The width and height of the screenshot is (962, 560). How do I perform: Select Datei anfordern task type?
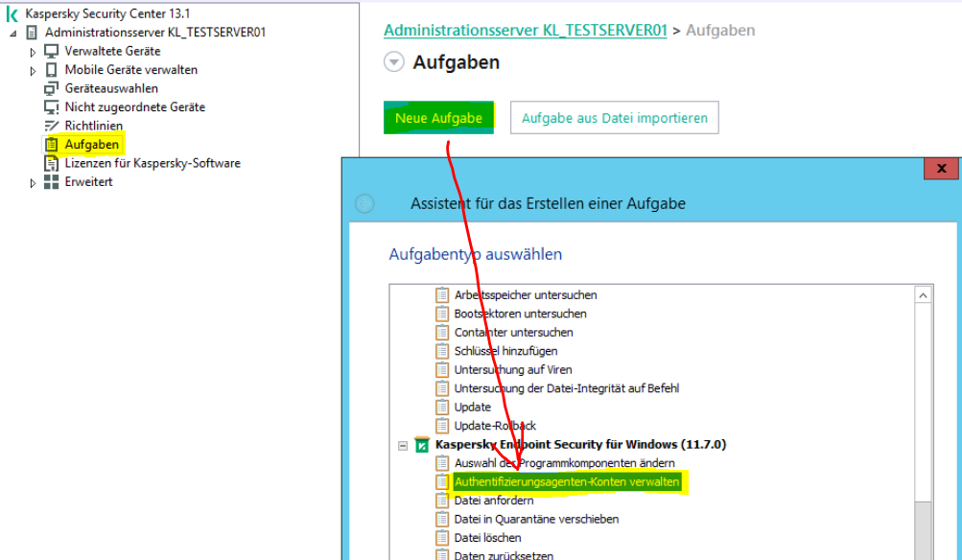tap(494, 501)
